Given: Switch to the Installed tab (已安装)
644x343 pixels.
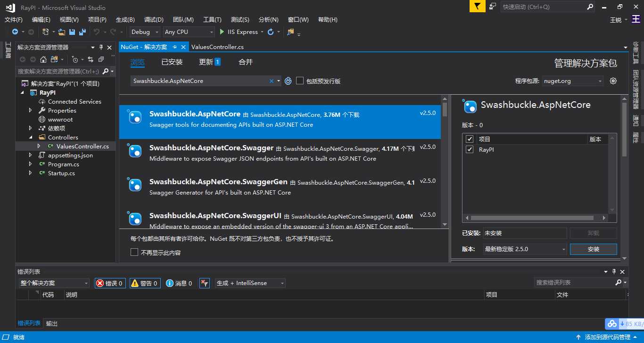Looking at the screenshot, I should 172,62.
